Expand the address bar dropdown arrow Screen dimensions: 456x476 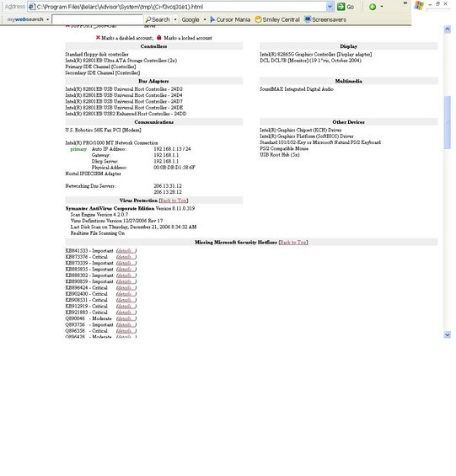pos(330,7)
